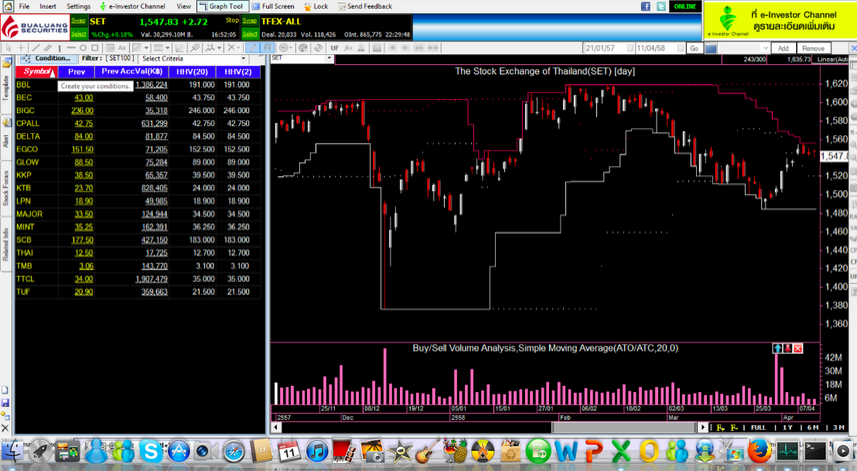Click the Full Screen menu item
This screenshot has width=857, height=471.
coord(273,7)
